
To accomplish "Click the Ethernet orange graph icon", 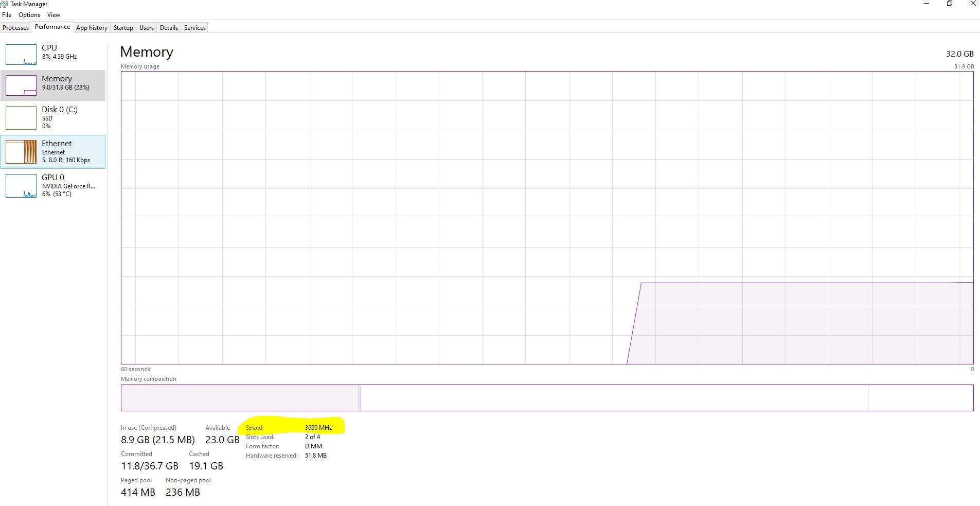I will coord(21,152).
